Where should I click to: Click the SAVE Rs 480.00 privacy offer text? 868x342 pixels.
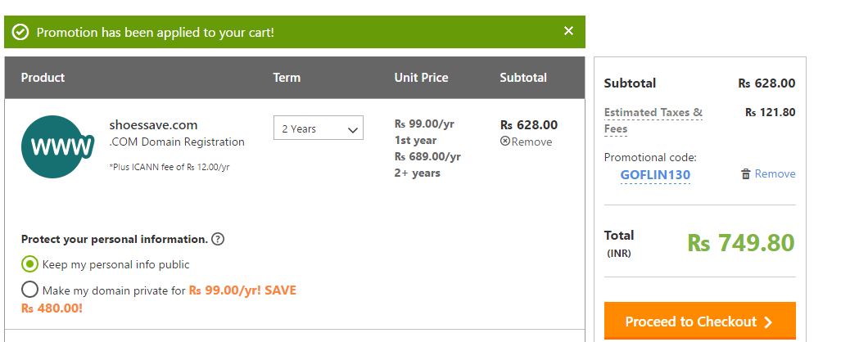[x=159, y=299]
